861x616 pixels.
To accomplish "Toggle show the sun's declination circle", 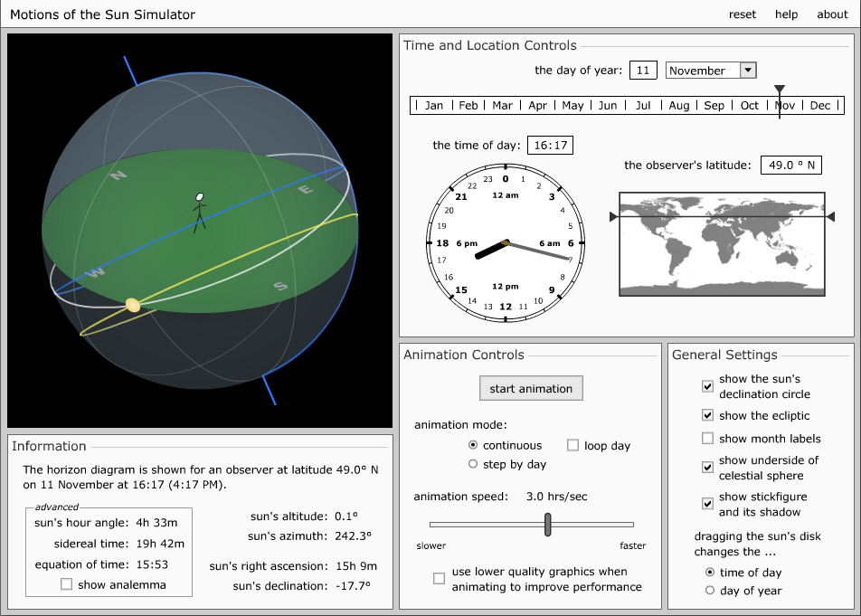I will click(708, 386).
